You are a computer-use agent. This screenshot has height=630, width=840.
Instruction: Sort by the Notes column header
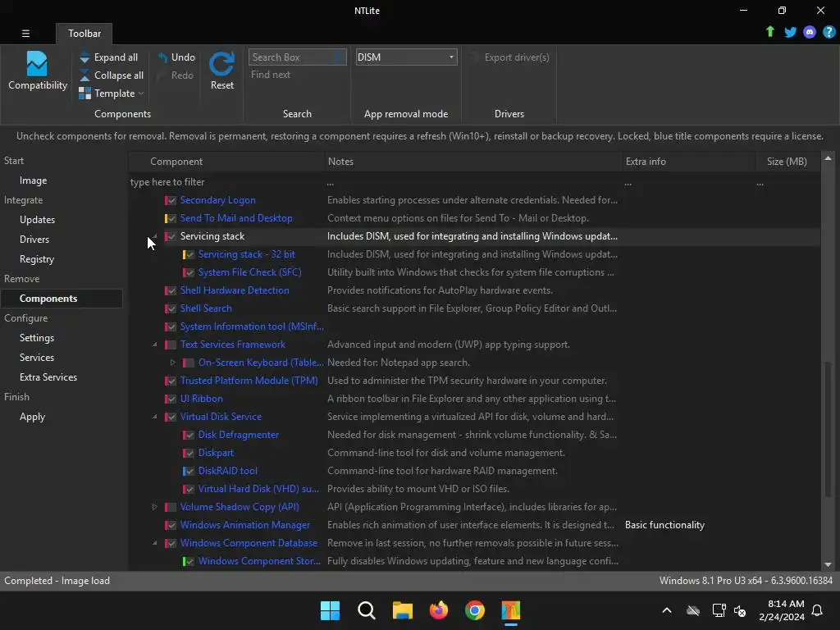coord(473,162)
